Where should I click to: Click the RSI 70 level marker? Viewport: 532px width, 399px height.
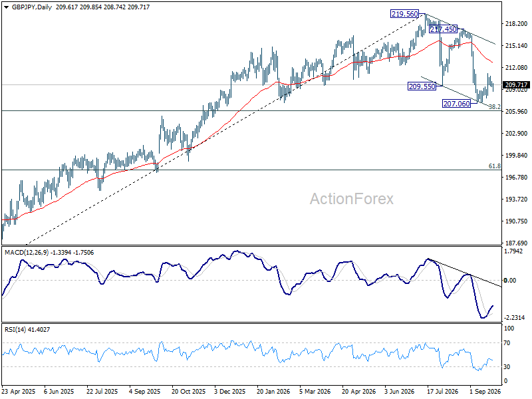tap(507, 343)
